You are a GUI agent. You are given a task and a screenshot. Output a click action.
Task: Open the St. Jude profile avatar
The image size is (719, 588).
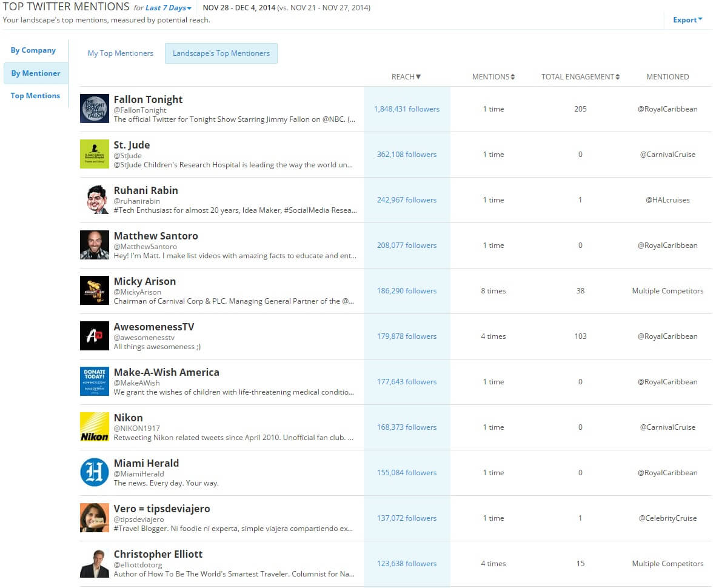tap(95, 154)
